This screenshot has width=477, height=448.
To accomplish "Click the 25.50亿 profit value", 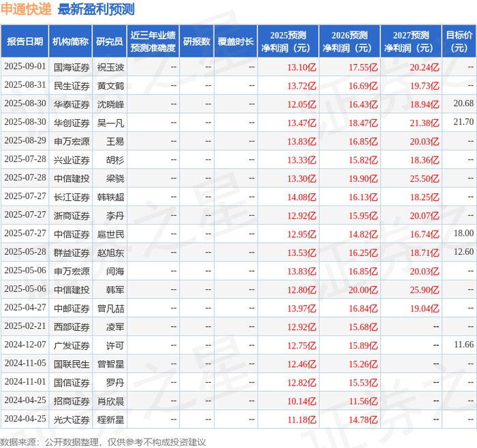I will (425, 178).
